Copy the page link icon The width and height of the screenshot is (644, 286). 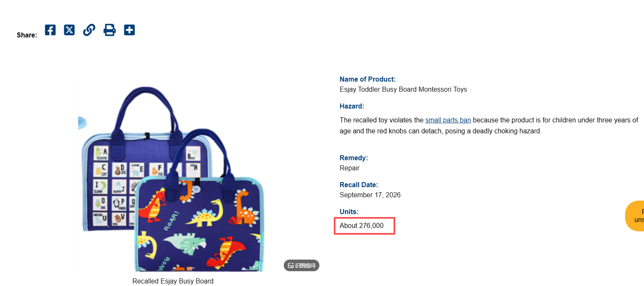[x=89, y=30]
